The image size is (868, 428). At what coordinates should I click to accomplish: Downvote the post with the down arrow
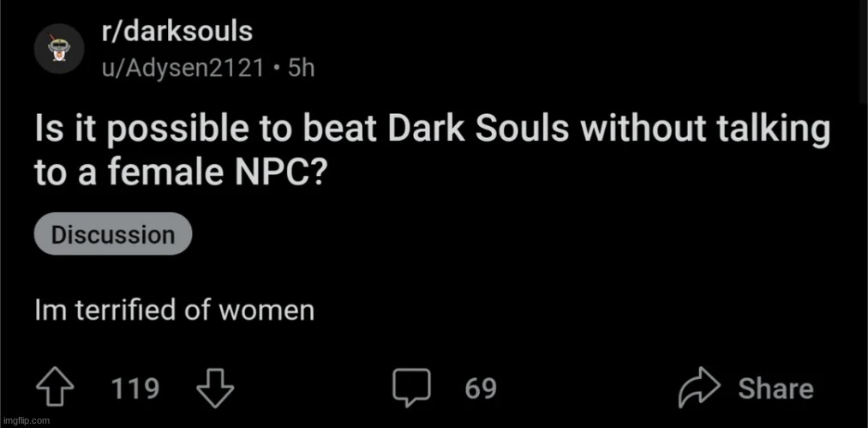click(214, 389)
